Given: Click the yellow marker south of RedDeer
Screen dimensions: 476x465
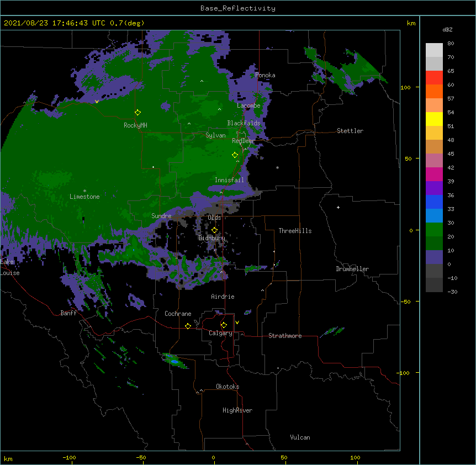Looking at the screenshot, I should (x=235, y=155).
